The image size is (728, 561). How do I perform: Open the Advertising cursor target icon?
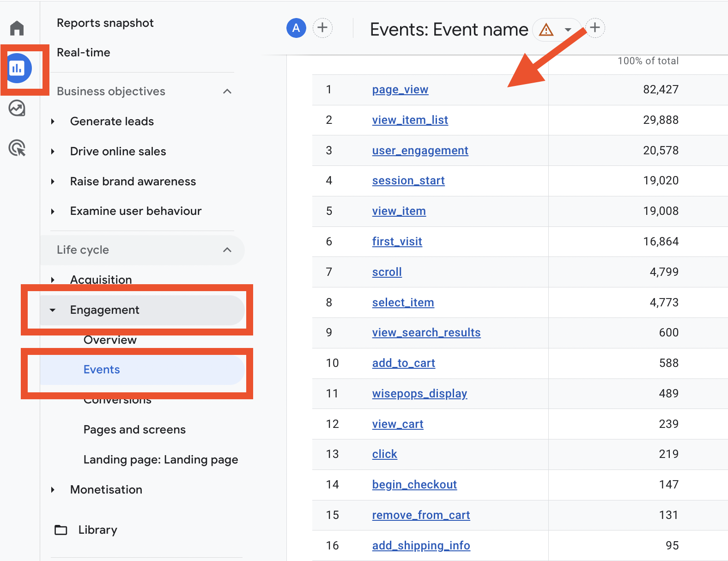[x=17, y=148]
